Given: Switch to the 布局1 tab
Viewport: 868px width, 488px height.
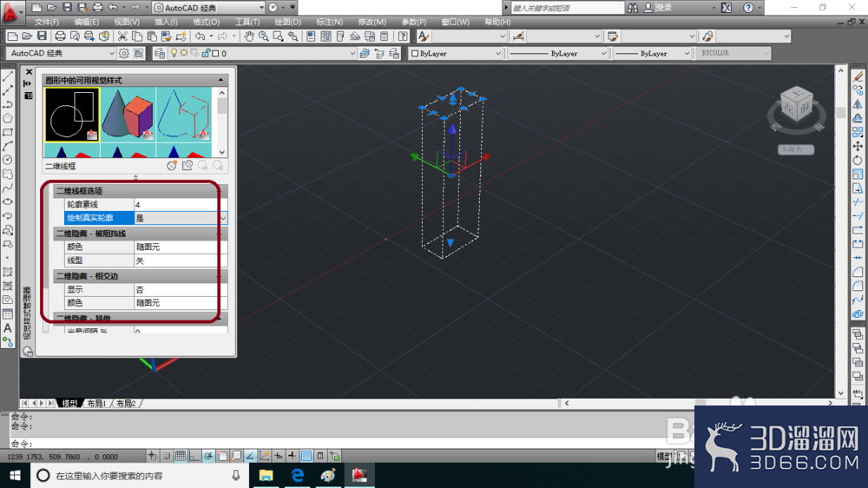Looking at the screenshot, I should (97, 403).
